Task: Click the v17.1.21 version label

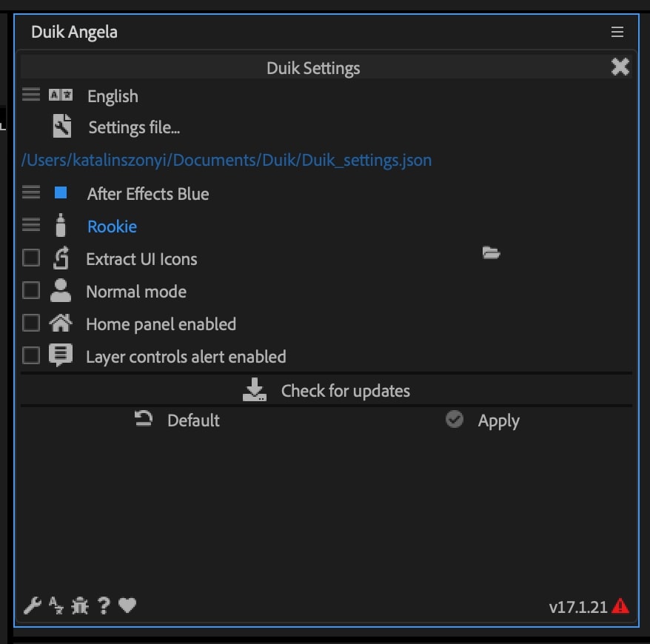Action: point(578,607)
